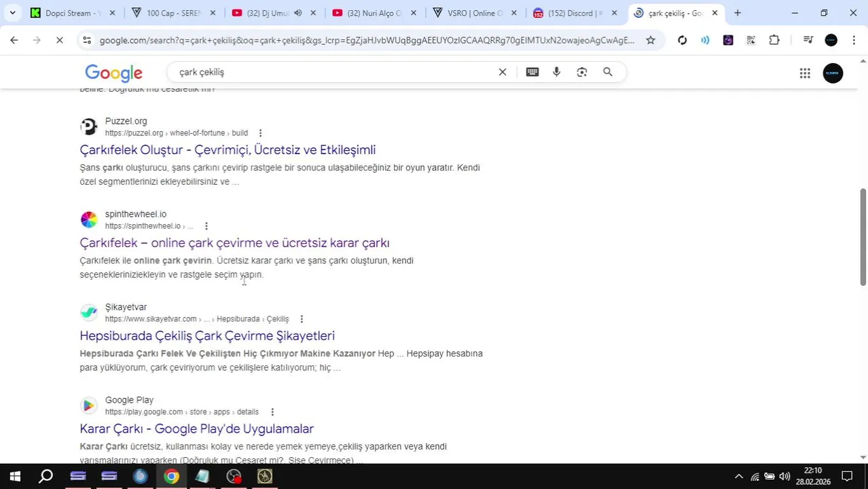Open a new browser tab
The height and width of the screenshot is (489, 868).
[x=738, y=13]
